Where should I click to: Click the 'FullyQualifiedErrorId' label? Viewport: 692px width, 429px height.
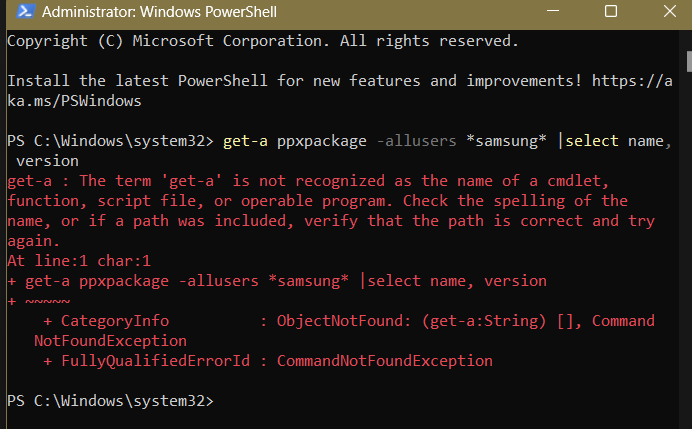click(155, 361)
